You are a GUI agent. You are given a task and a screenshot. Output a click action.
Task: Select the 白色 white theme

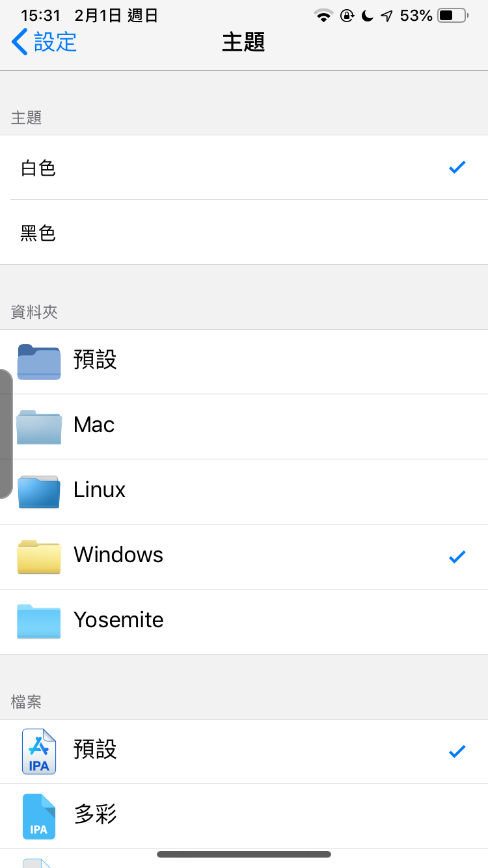(x=38, y=168)
